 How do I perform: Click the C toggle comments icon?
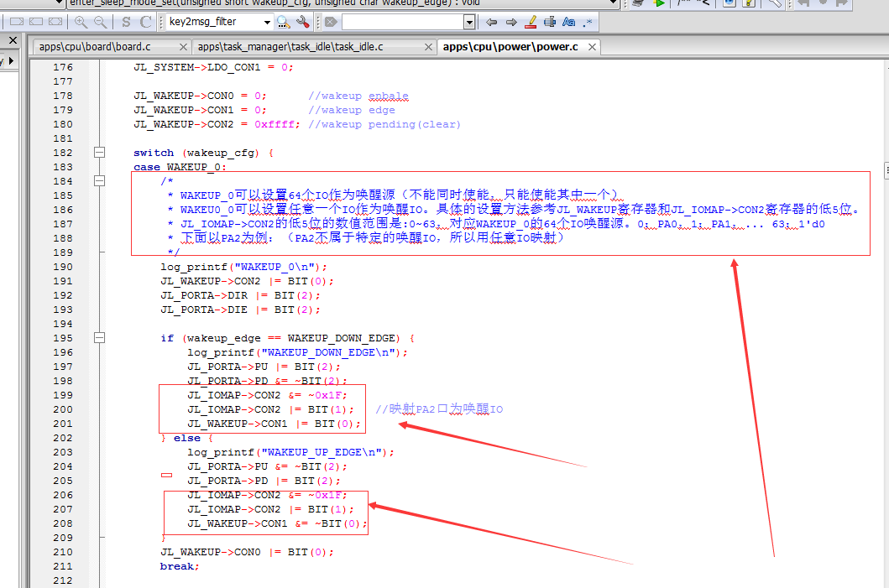tap(146, 22)
